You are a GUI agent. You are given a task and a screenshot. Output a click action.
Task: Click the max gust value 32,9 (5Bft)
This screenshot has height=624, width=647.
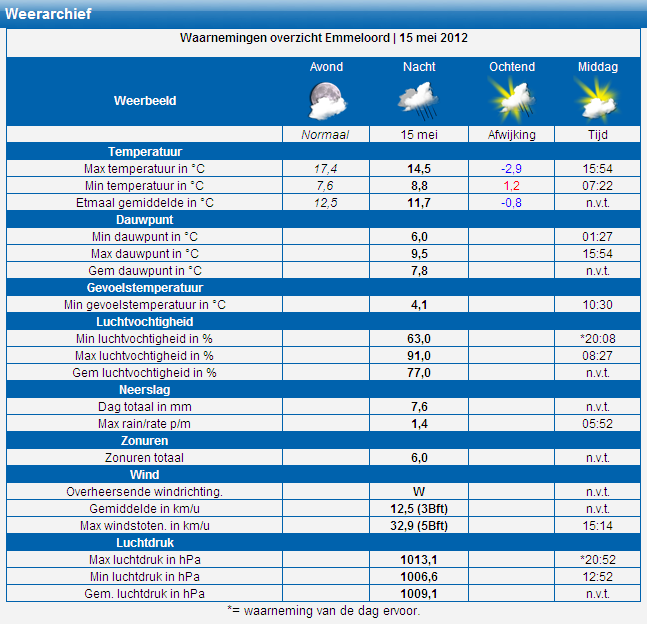[419, 526]
